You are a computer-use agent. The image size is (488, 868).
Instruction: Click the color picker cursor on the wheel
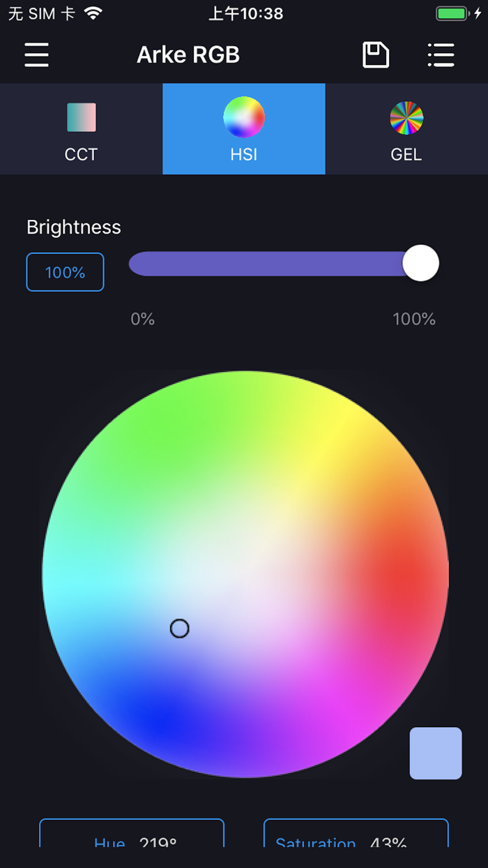click(x=179, y=628)
